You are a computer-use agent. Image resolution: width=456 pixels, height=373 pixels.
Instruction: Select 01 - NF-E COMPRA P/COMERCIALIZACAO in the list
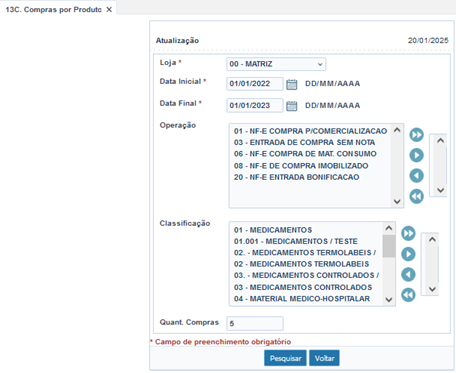coord(310,131)
